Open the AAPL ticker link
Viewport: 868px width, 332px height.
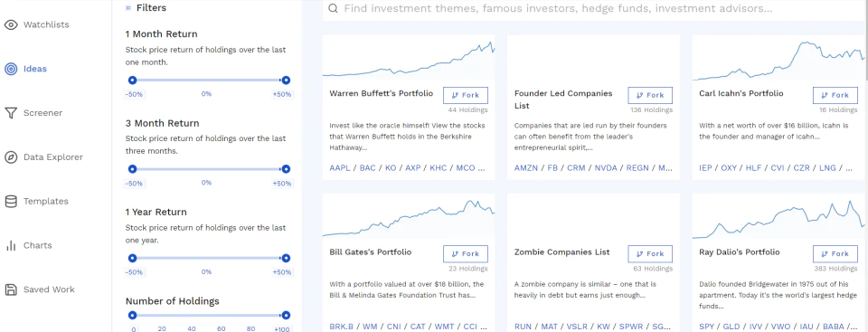click(x=340, y=168)
